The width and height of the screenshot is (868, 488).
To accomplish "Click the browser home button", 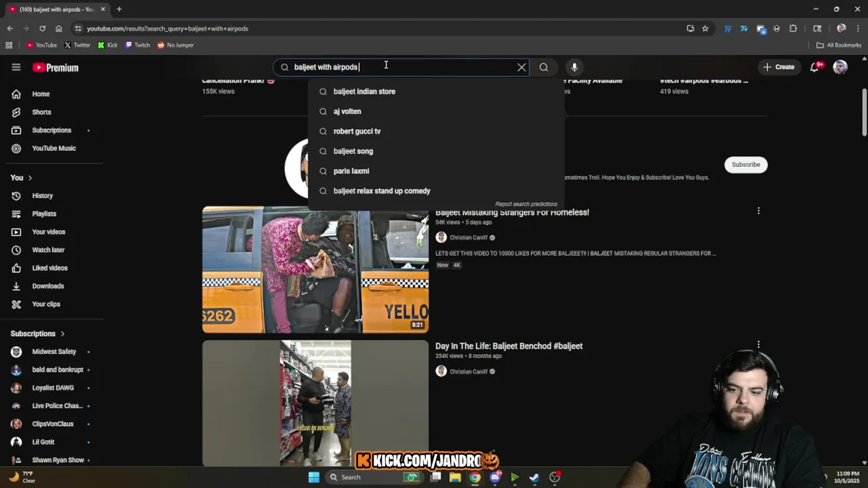I will tap(58, 28).
